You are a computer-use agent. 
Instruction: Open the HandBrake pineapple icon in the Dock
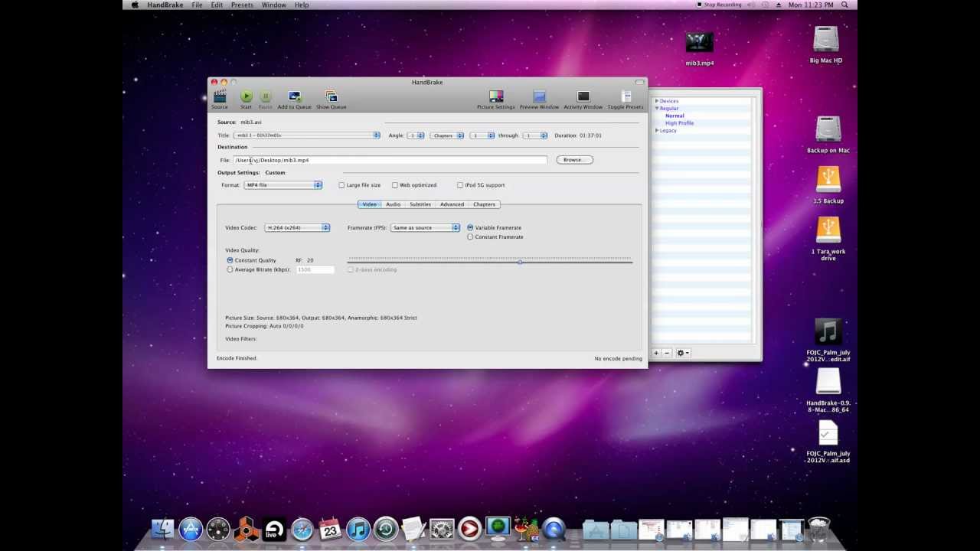tap(526, 529)
